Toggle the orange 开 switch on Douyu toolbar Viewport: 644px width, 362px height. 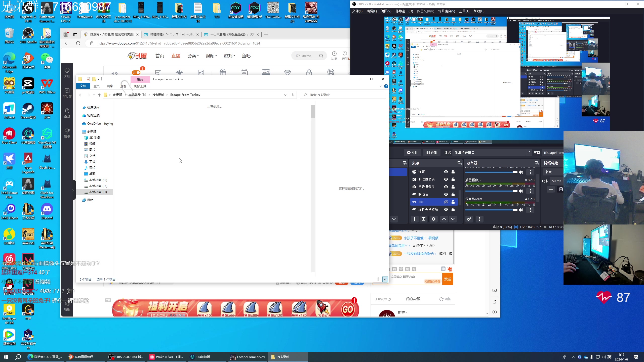(136, 73)
